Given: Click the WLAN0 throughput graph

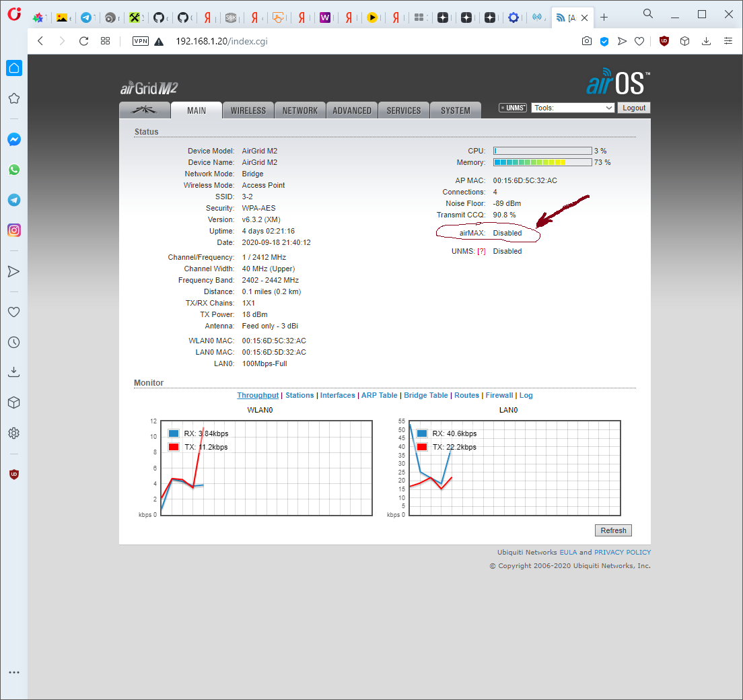Looking at the screenshot, I should tap(267, 468).
